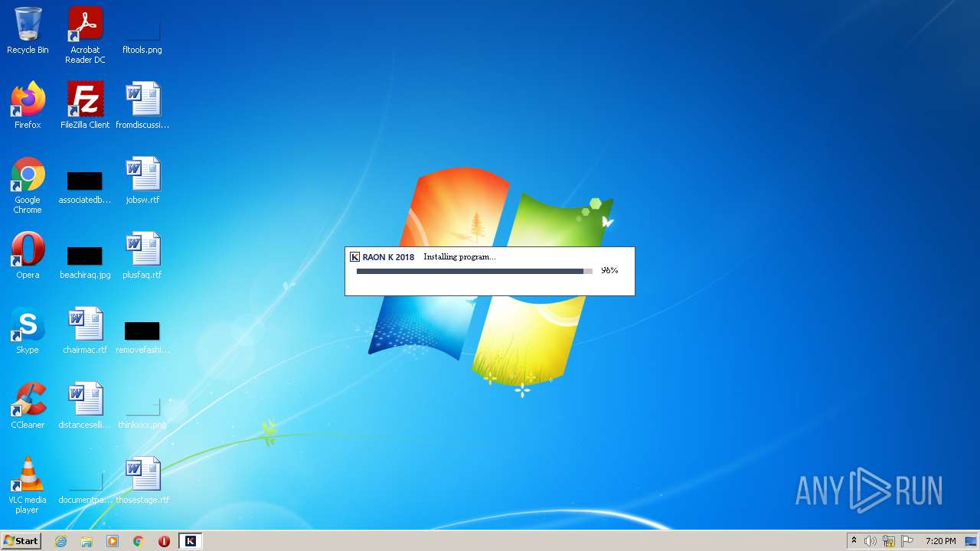Open VLC media player shortcut
The image size is (980, 551).
28,486
